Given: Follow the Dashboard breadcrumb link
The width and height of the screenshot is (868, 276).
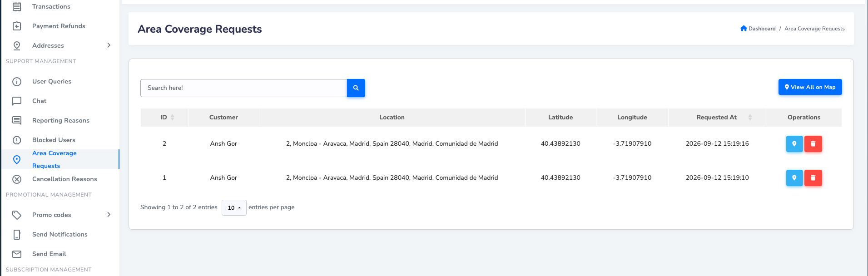Looking at the screenshot, I should click(762, 29).
